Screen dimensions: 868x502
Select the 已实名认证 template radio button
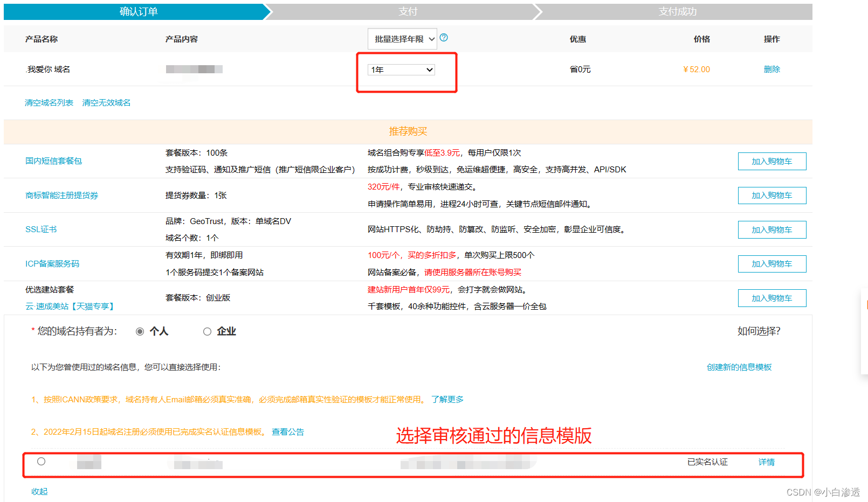41,461
